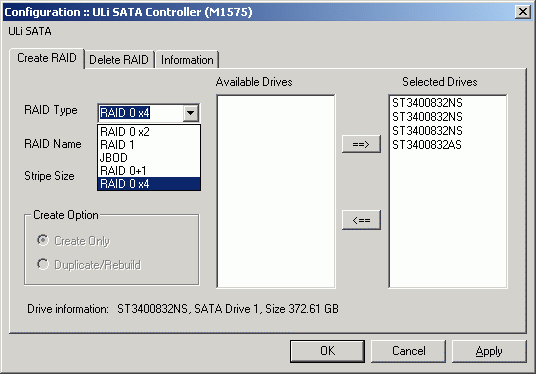Open the Information tab
The image size is (536, 374).
187,60
